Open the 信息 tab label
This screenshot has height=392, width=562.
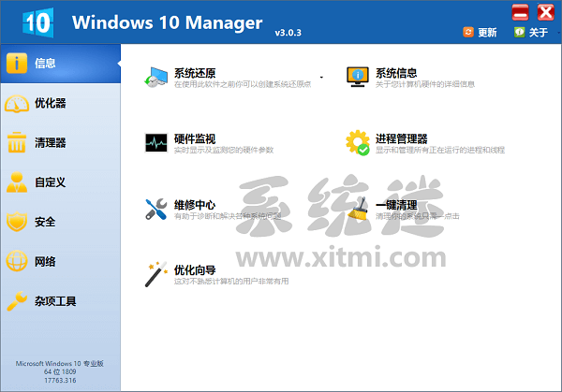tap(45, 64)
